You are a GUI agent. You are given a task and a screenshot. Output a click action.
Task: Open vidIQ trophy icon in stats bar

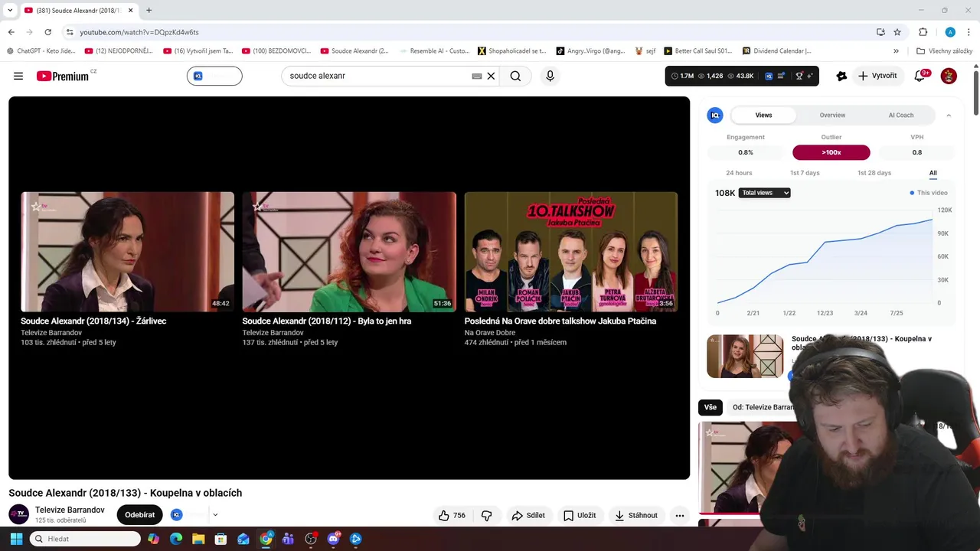click(x=799, y=76)
